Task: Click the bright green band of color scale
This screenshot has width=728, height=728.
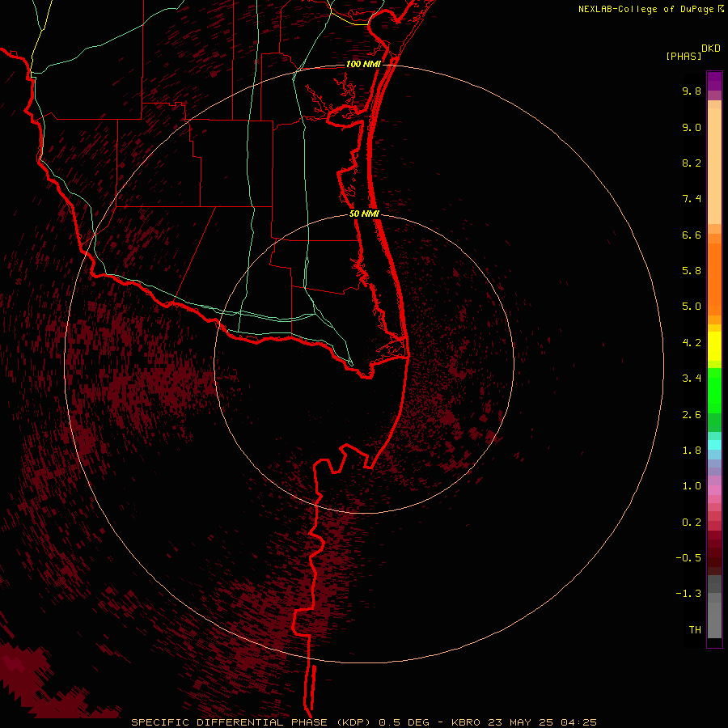Action: point(714,390)
